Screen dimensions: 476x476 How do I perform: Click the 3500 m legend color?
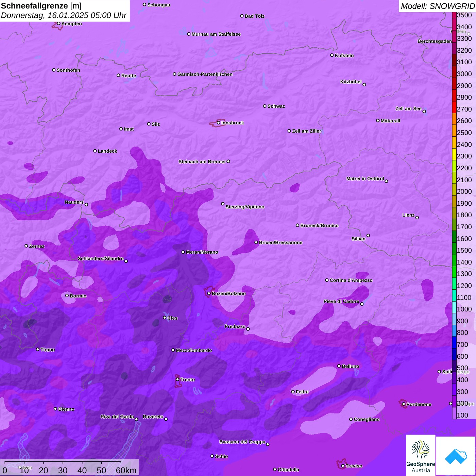pyautogui.click(x=454, y=15)
